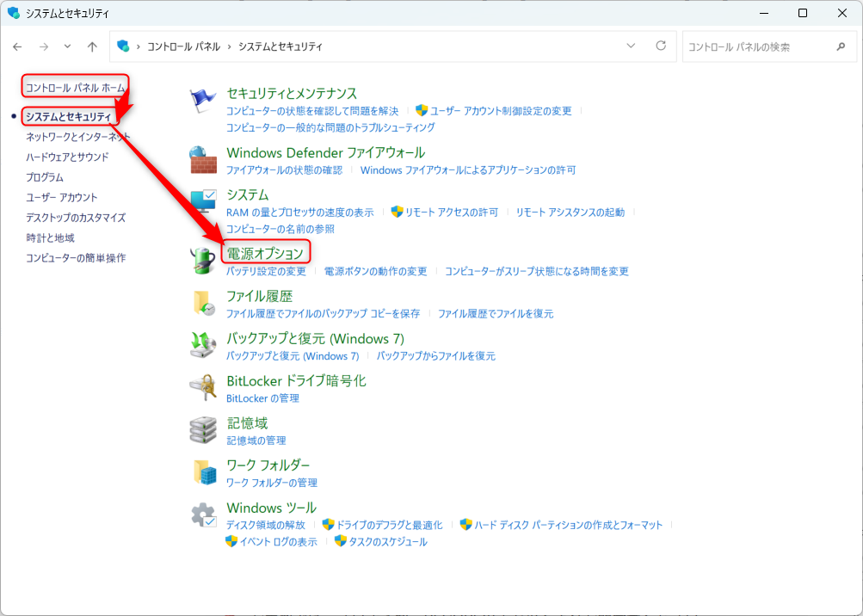The width and height of the screenshot is (863, 616).
Task: Open Windows Defender ファイアウォール heading
Action: pyautogui.click(x=326, y=152)
